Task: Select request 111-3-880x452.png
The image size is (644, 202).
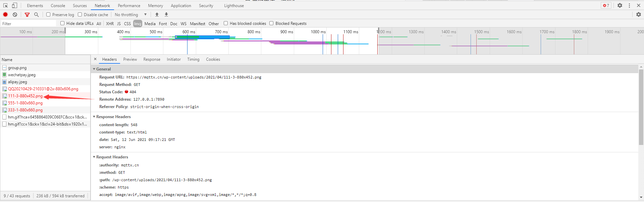Action: 45,96
